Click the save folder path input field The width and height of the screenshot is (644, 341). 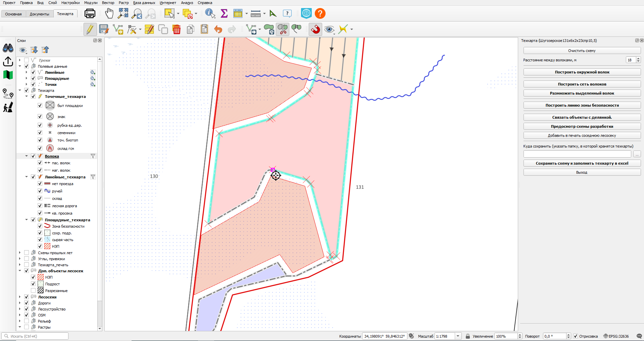coord(577,154)
